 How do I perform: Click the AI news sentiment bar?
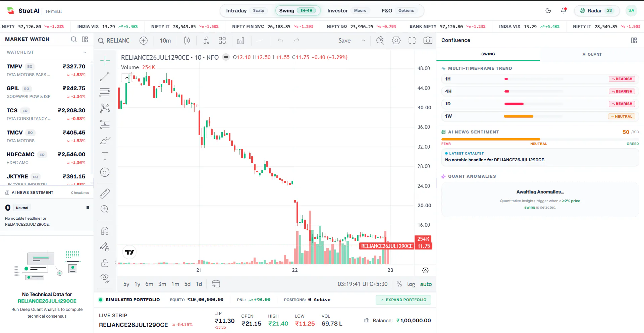(540, 139)
